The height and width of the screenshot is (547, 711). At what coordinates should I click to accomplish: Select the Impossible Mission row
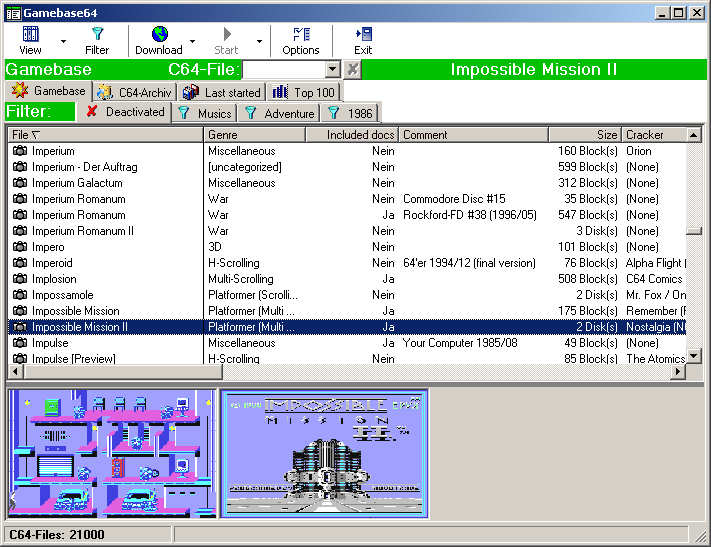[x=347, y=311]
